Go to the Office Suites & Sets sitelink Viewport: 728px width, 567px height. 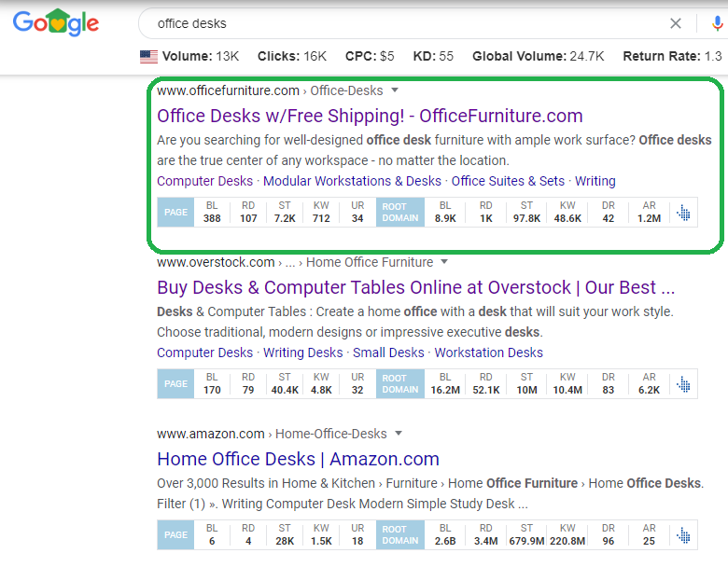[508, 181]
